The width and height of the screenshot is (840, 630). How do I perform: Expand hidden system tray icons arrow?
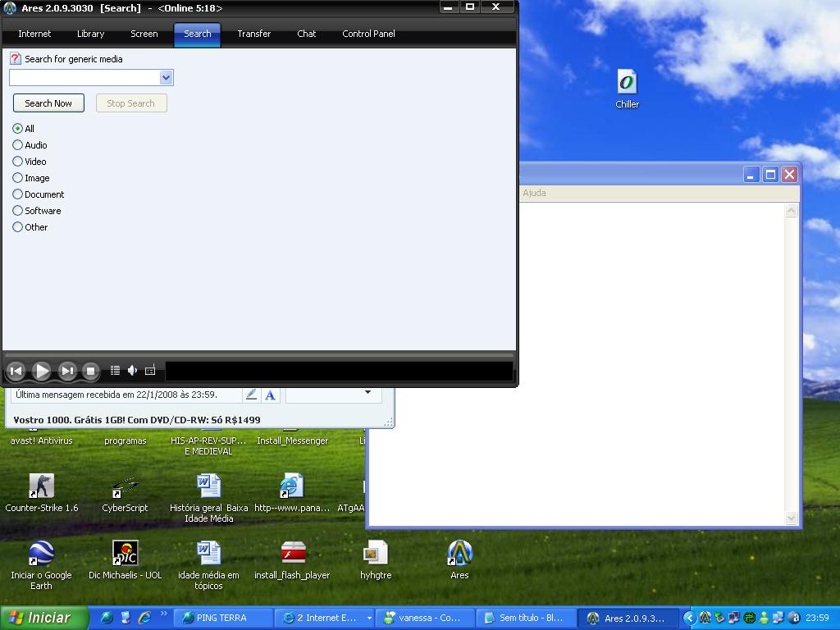pyautogui.click(x=689, y=618)
